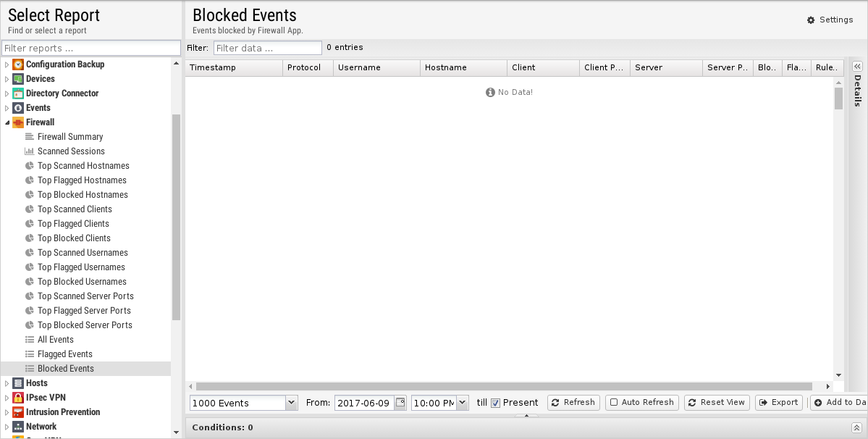Open the Firewall Summary report
Viewport: 868px width, 439px height.
(x=69, y=137)
